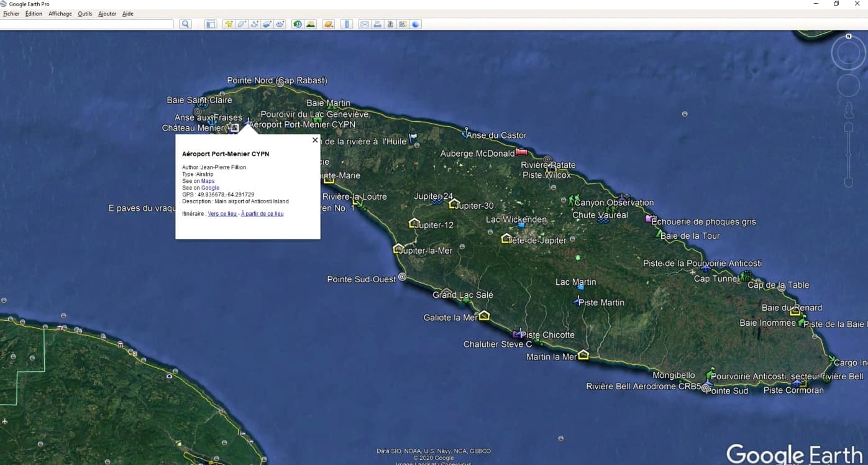
Task: Toggle historical imagery clock
Action: 298,24
